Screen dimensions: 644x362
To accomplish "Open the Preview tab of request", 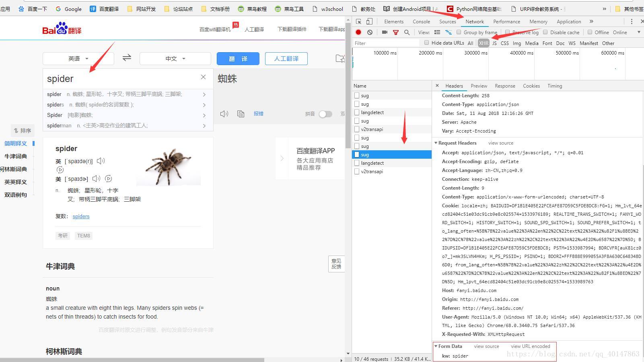I will [479, 86].
